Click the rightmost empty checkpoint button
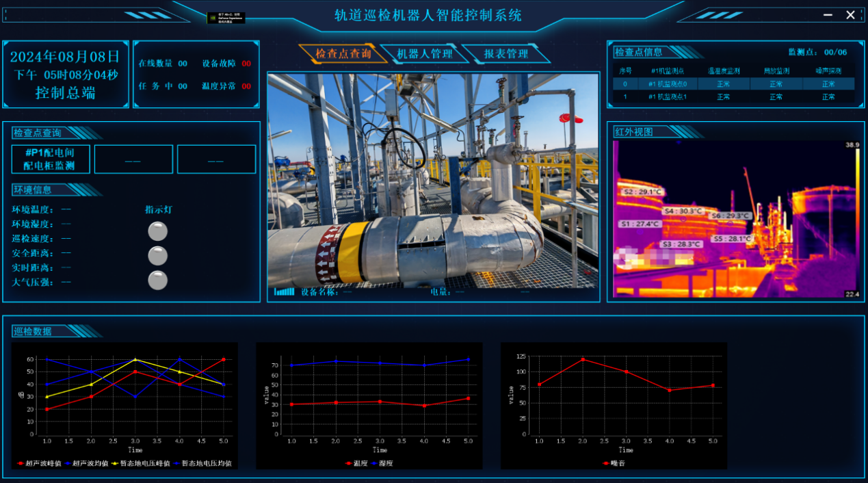Image resolution: width=868 pixels, height=483 pixels. point(216,159)
